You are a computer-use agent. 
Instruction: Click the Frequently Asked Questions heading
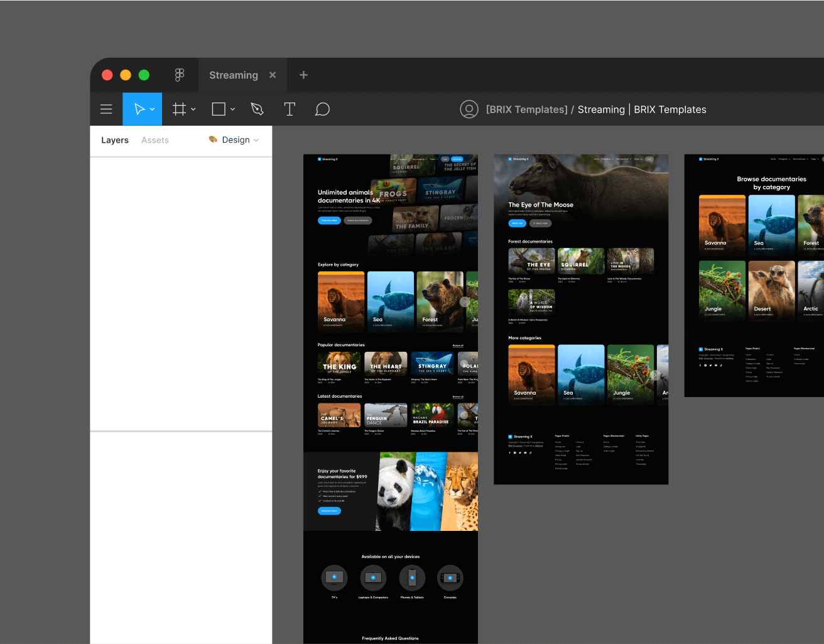point(390,638)
